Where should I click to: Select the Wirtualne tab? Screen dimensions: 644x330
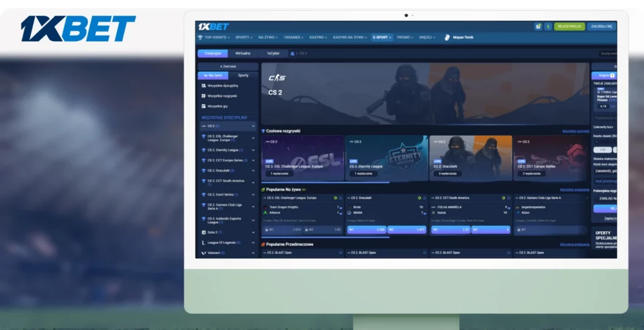(x=243, y=53)
